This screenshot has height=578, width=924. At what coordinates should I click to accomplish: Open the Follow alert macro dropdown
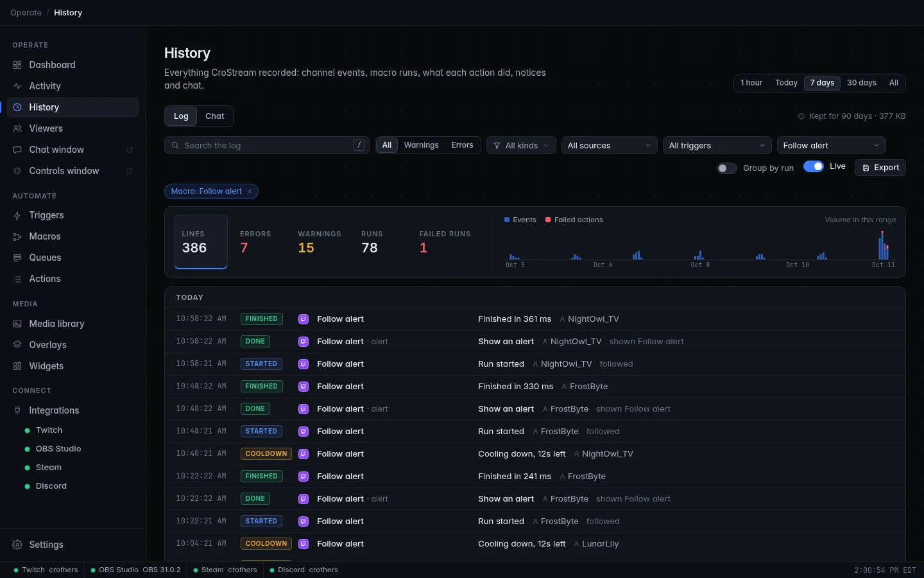pyautogui.click(x=832, y=146)
